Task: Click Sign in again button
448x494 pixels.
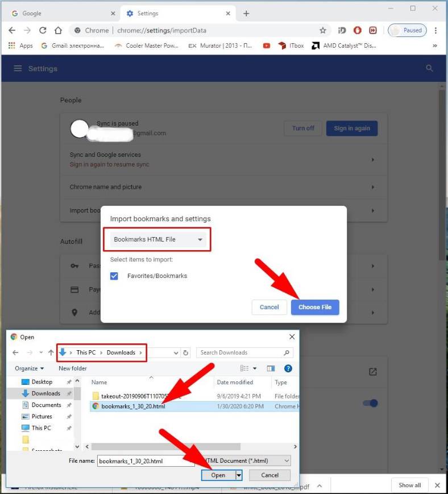Action: [x=352, y=128]
